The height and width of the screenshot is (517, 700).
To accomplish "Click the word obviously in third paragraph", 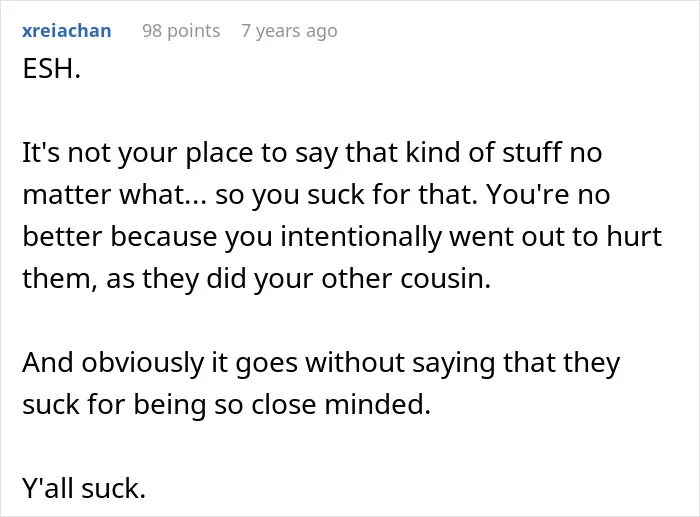I will (142, 363).
